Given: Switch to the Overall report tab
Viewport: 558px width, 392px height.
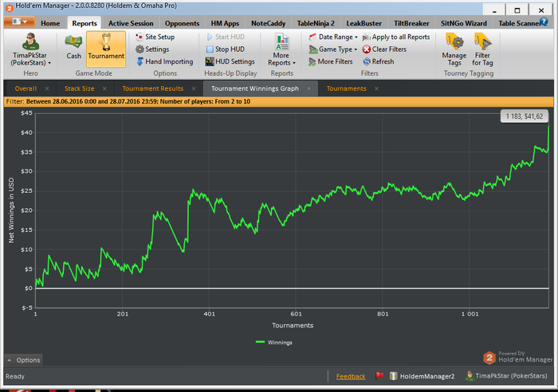Looking at the screenshot, I should (26, 88).
